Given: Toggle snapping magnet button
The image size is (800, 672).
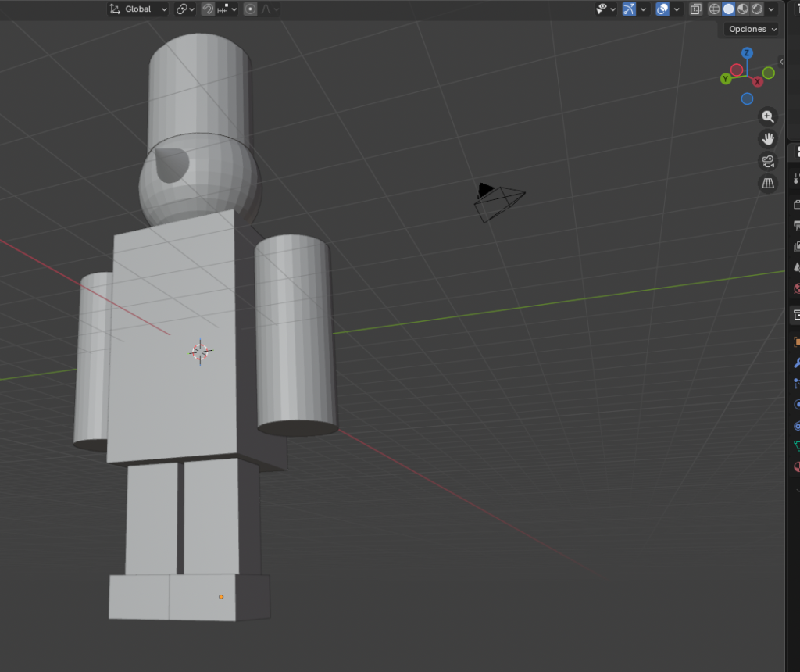Looking at the screenshot, I should (208, 9).
